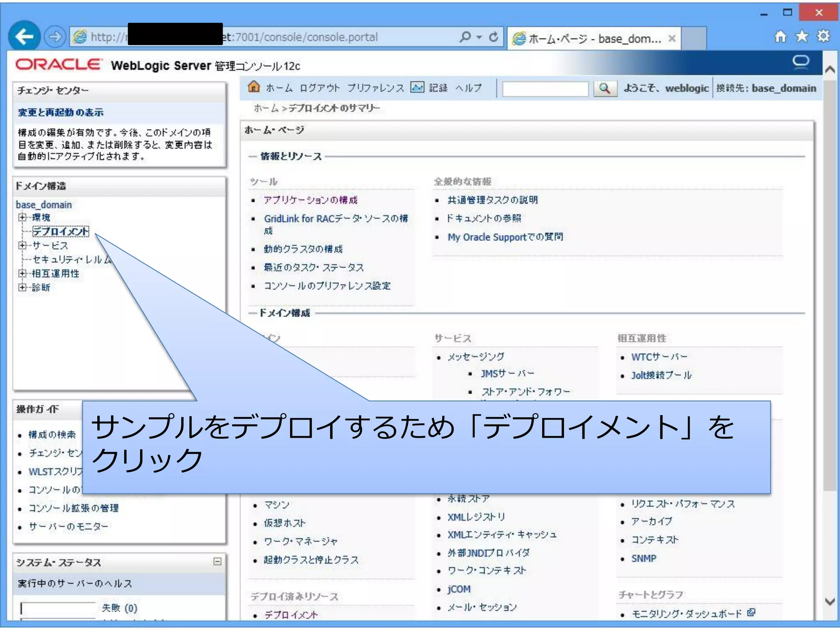Open ヘルプ from console toolbar

pyautogui.click(x=468, y=88)
